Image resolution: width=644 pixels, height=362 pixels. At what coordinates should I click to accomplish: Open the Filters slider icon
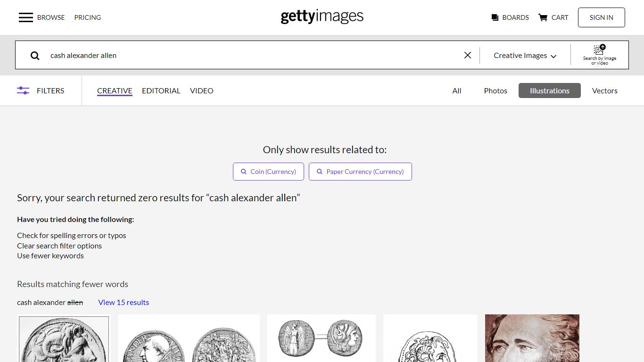click(23, 90)
